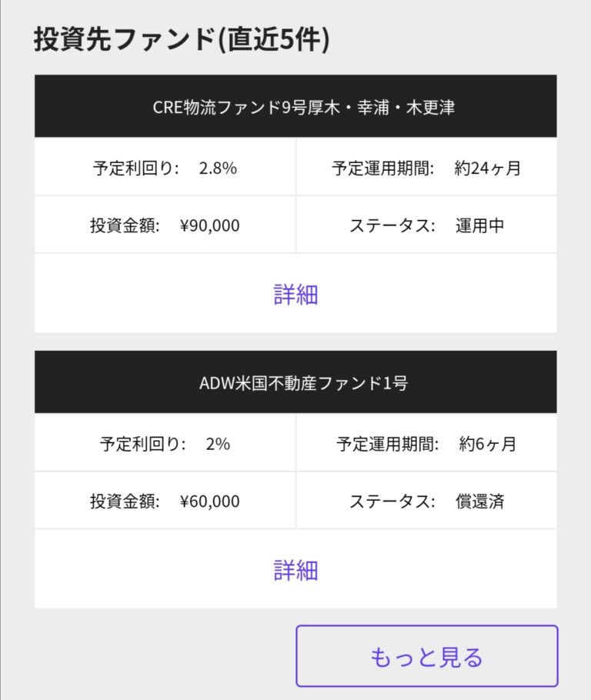The height and width of the screenshot is (700, 591).
Task: Select the ADW米国不動産ファンド1号 header
Action: pos(295,383)
